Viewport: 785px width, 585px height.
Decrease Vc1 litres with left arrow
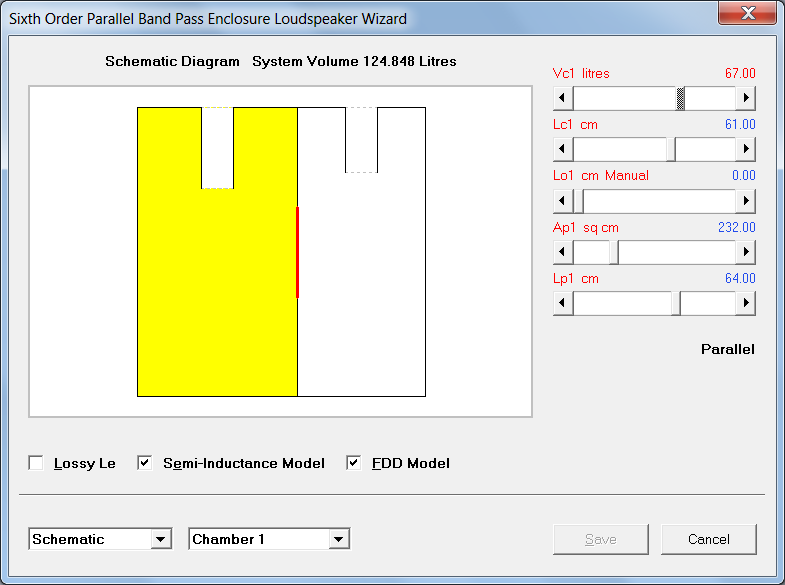[x=563, y=98]
